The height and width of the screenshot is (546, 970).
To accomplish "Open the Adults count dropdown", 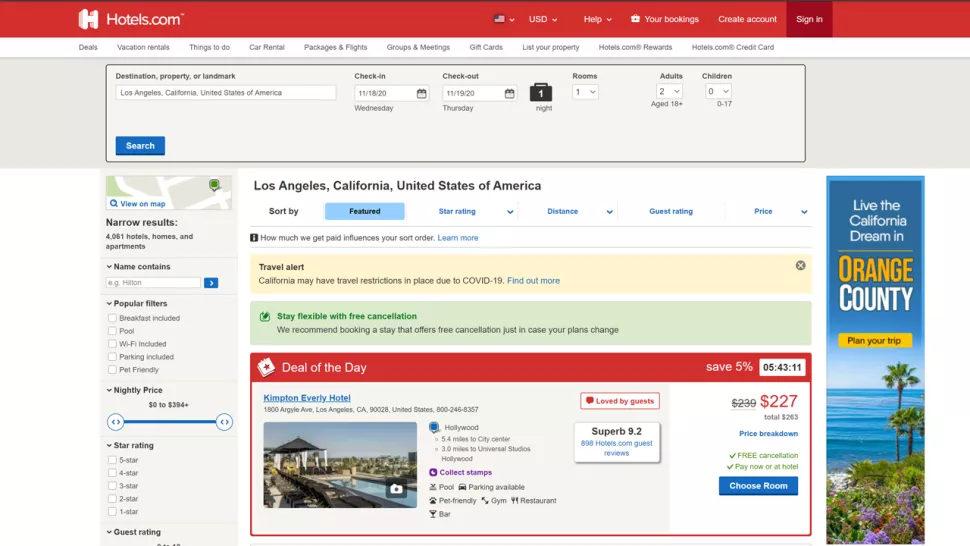I will pos(669,92).
